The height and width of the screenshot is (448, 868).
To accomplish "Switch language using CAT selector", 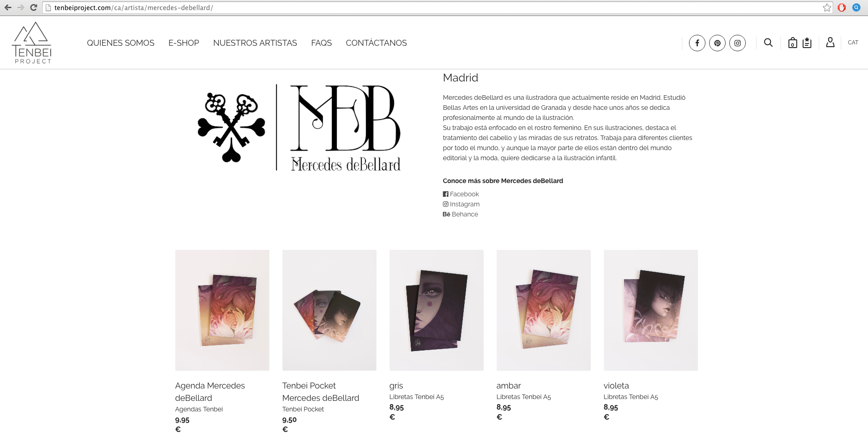I will tap(853, 43).
